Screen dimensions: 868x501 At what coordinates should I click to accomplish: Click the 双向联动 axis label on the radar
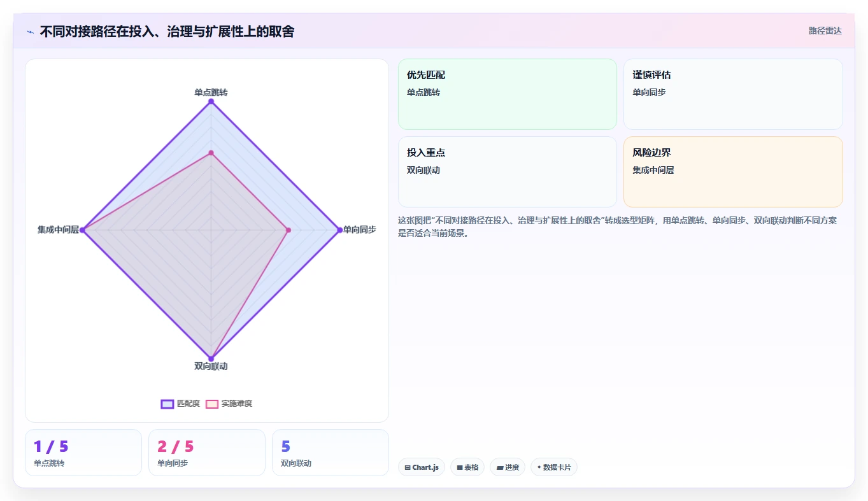[211, 366]
